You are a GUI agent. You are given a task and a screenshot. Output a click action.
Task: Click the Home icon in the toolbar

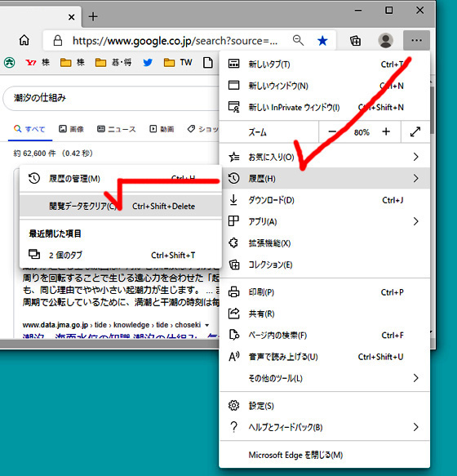[24, 40]
